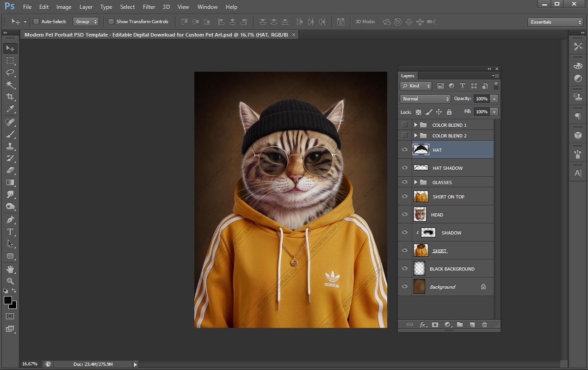Open the Image menu
This screenshot has width=588, height=370.
point(64,7)
